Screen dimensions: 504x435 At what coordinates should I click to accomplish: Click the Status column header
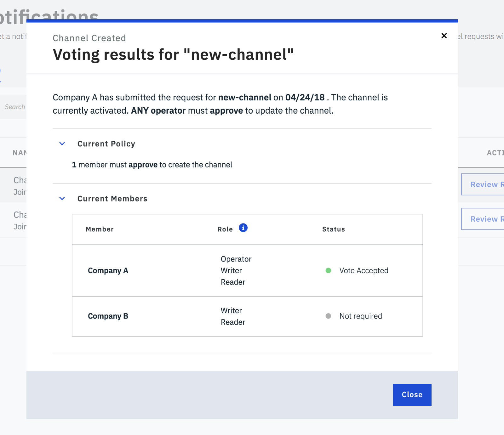pyautogui.click(x=333, y=229)
